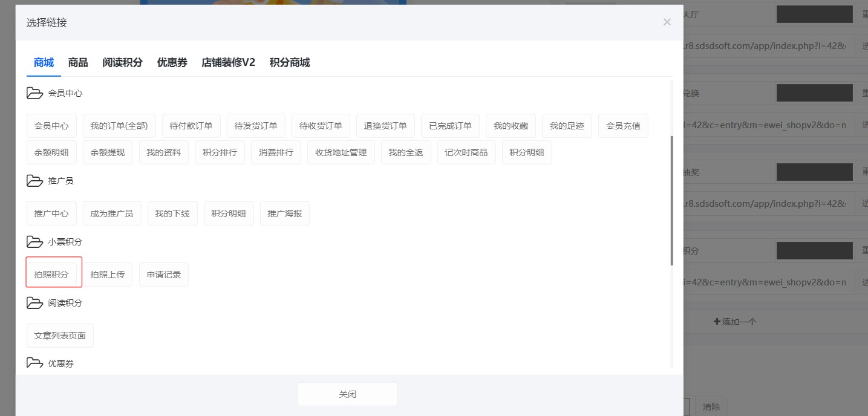The image size is (868, 416).
Task: Open the 商品 tab
Action: tap(78, 62)
